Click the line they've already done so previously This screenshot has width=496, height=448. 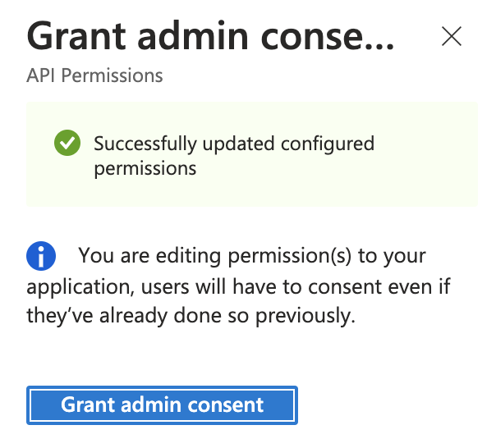[191, 316]
